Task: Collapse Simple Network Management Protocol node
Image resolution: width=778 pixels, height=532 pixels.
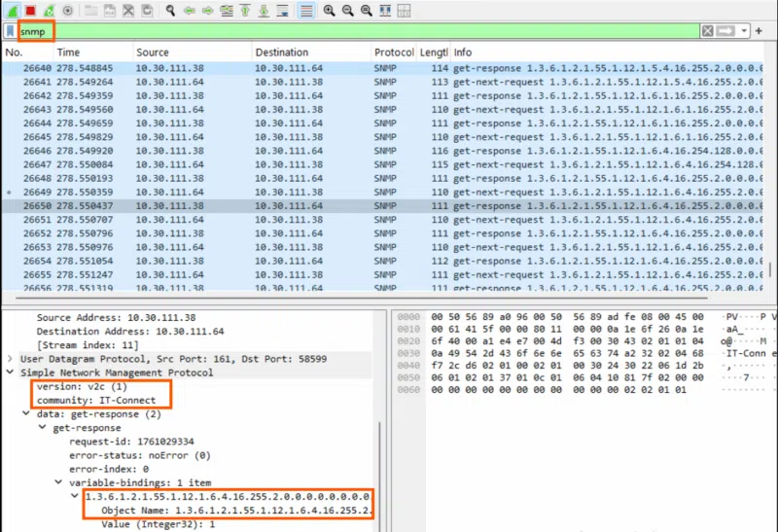Action: click(x=10, y=372)
